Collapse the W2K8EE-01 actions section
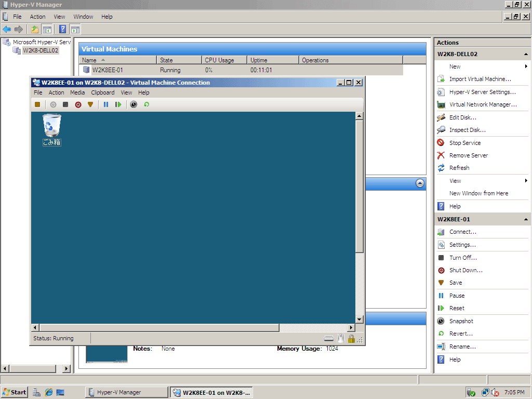Image resolution: width=532 pixels, height=399 pixels. [526, 219]
